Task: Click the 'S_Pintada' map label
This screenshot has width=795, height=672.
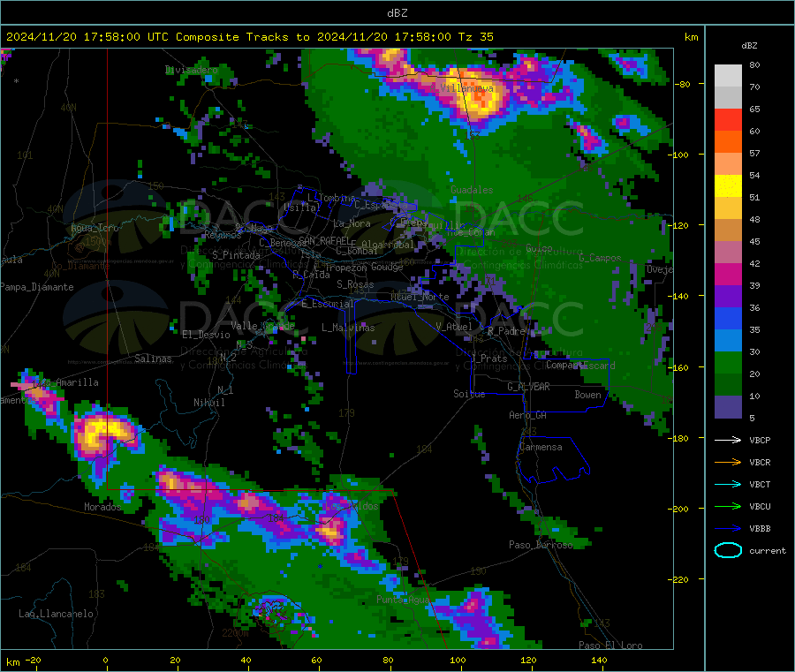Action: (x=236, y=255)
